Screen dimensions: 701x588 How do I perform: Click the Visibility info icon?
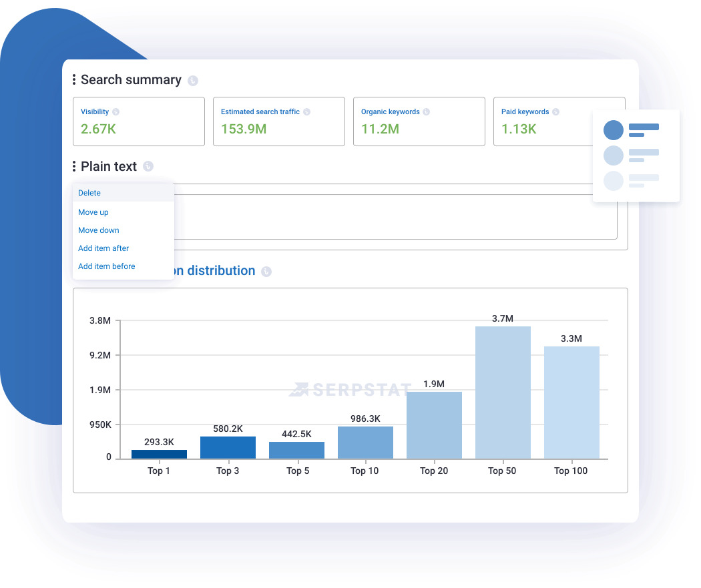(116, 112)
